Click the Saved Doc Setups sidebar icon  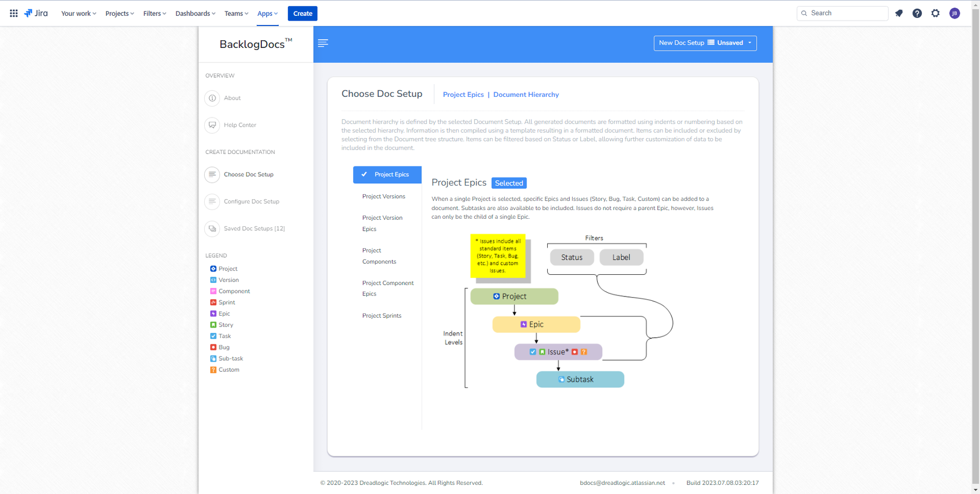coord(212,229)
